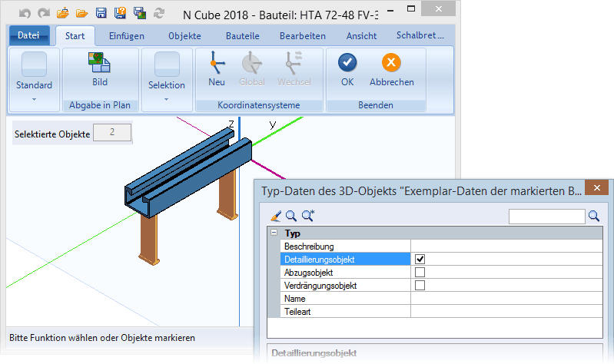Image resolution: width=614 pixels, height=364 pixels.
Task: Cancel with the orange Abbrechen icon
Action: (391, 63)
